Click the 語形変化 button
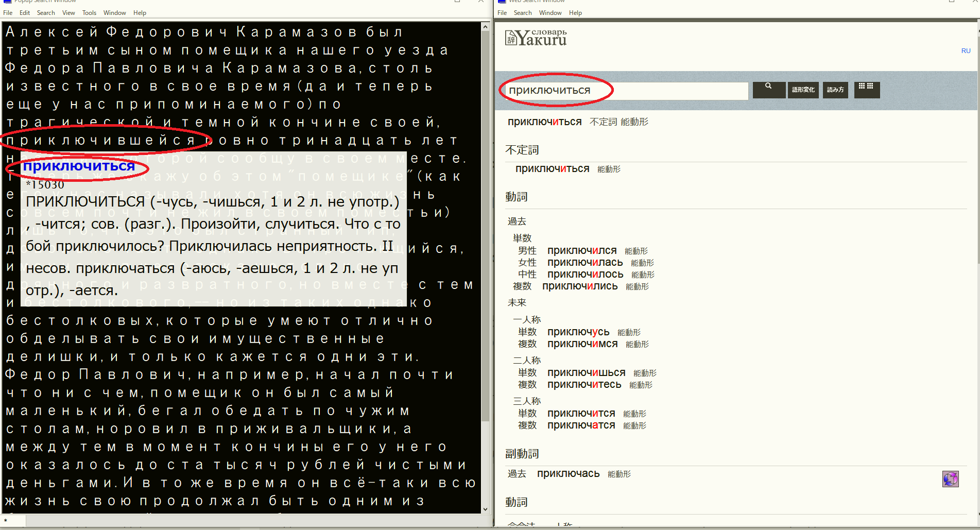 point(803,90)
